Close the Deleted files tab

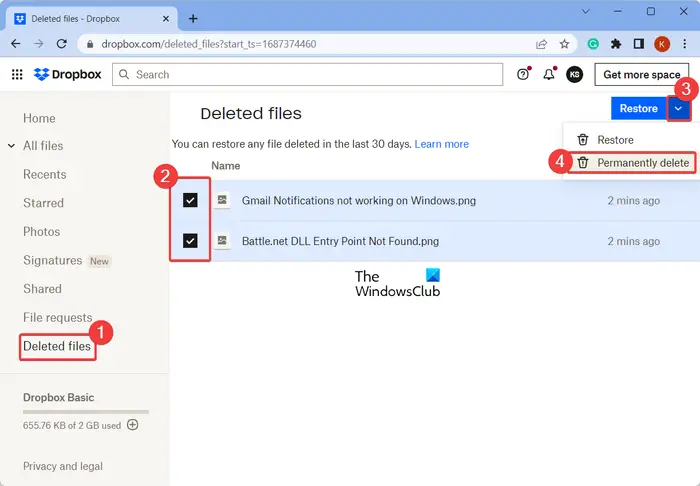pyautogui.click(x=166, y=19)
